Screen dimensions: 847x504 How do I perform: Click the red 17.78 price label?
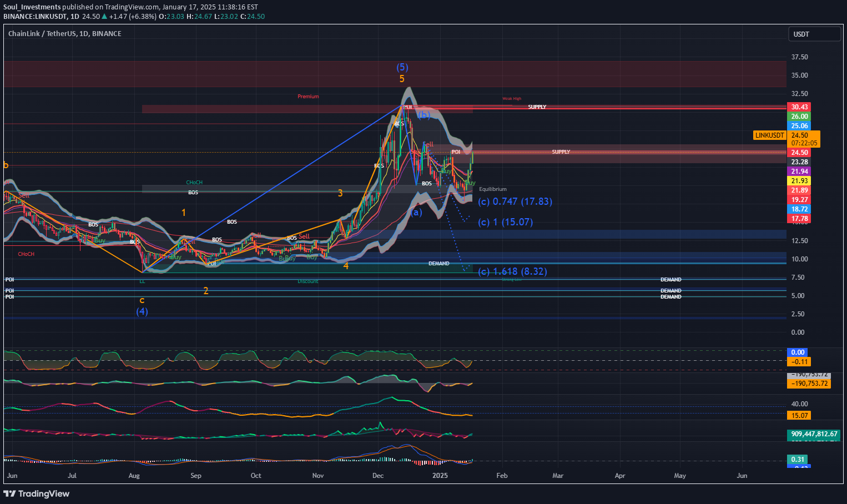click(799, 219)
